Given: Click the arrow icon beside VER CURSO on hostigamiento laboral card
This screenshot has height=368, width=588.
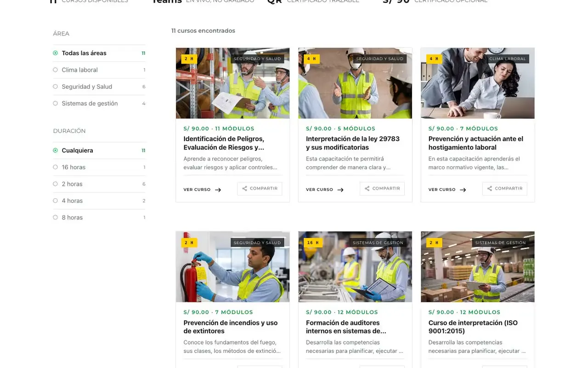Looking at the screenshot, I should [x=463, y=190].
